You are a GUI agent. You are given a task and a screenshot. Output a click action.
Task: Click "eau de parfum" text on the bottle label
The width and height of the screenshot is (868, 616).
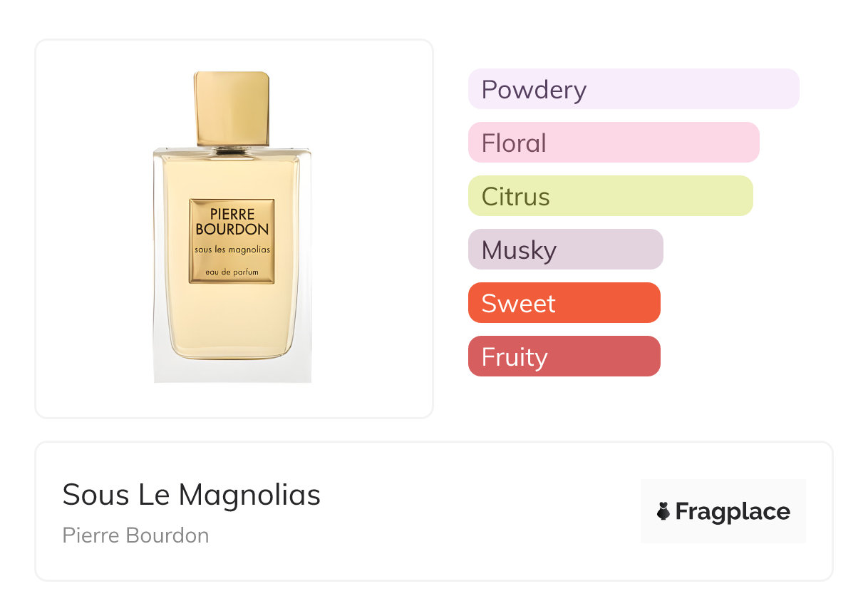pos(232,272)
